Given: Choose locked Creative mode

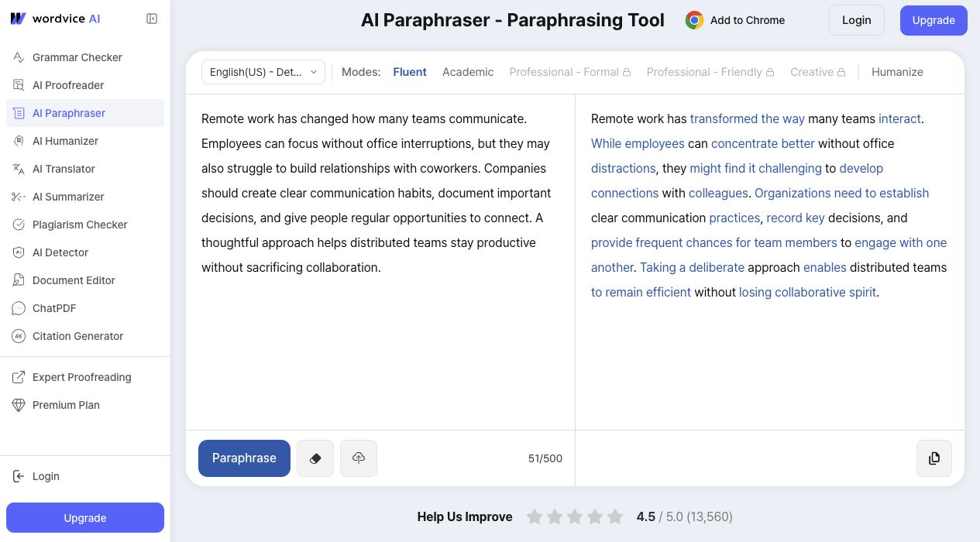Looking at the screenshot, I should coord(817,72).
